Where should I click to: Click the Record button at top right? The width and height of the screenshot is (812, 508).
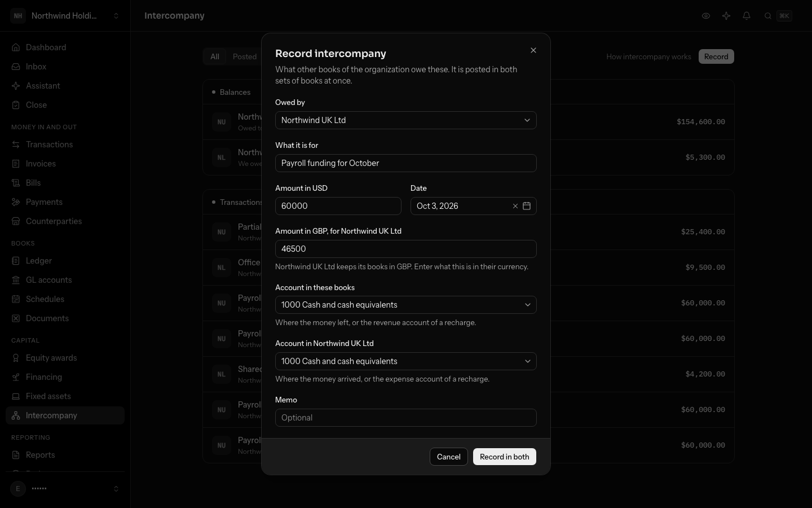click(x=716, y=56)
